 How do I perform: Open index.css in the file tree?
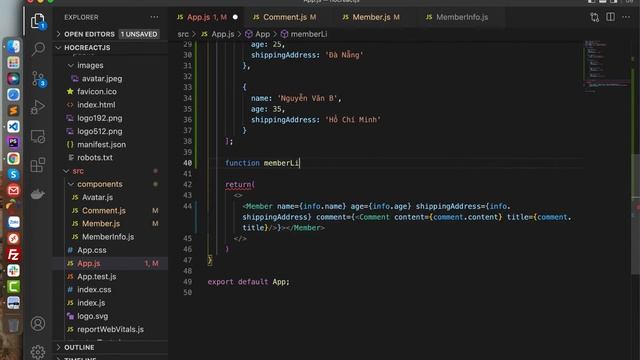94,290
